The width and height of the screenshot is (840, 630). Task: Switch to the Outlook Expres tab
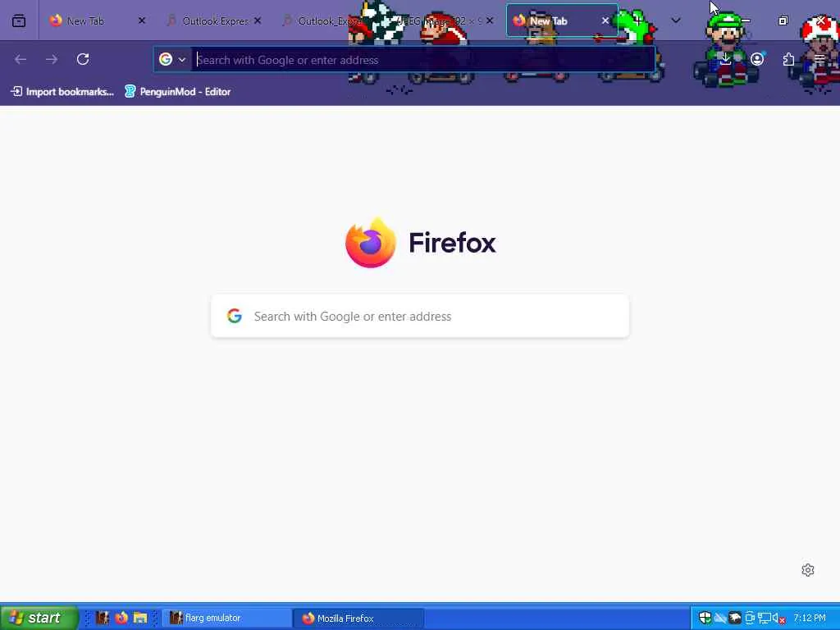pos(213,21)
